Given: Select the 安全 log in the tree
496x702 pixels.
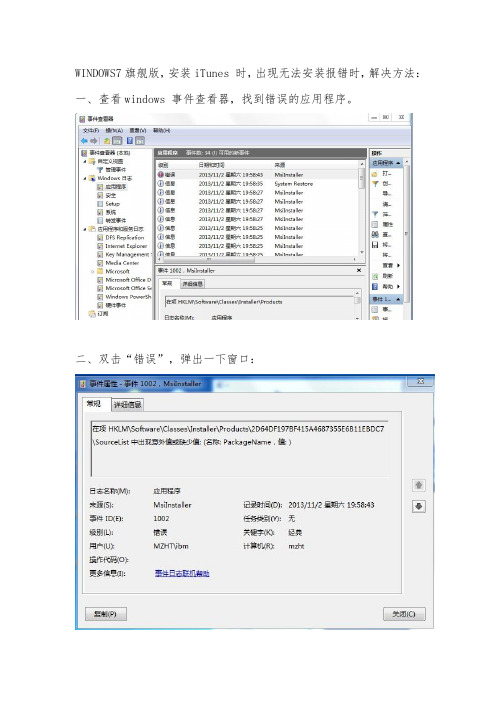Looking at the screenshot, I should [x=107, y=195].
